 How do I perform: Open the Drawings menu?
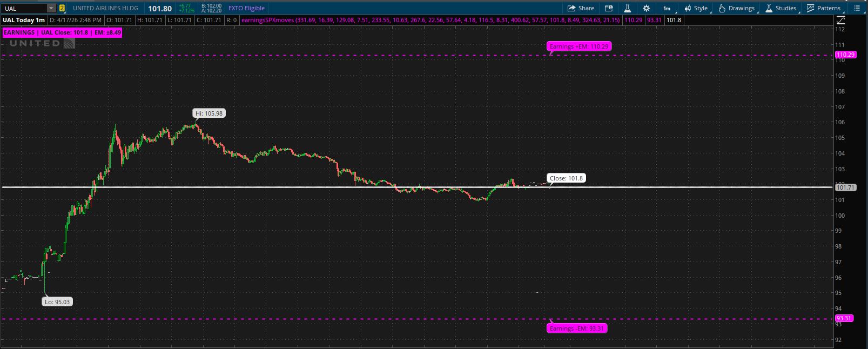(736, 8)
